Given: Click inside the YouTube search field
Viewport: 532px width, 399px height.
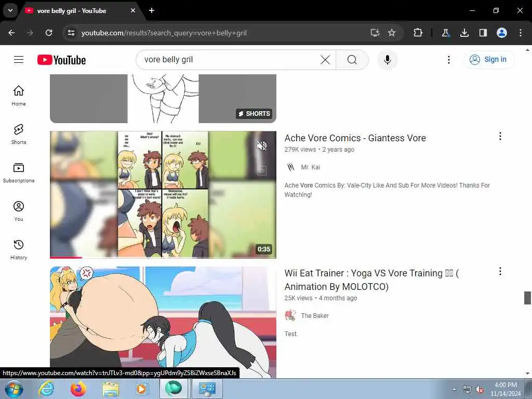Looking at the screenshot, I should (x=231, y=60).
